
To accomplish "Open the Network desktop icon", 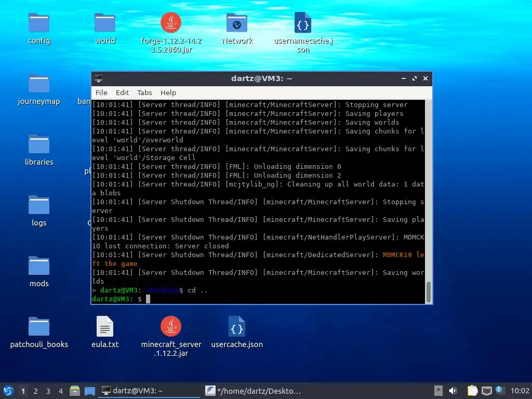I will (x=237, y=23).
